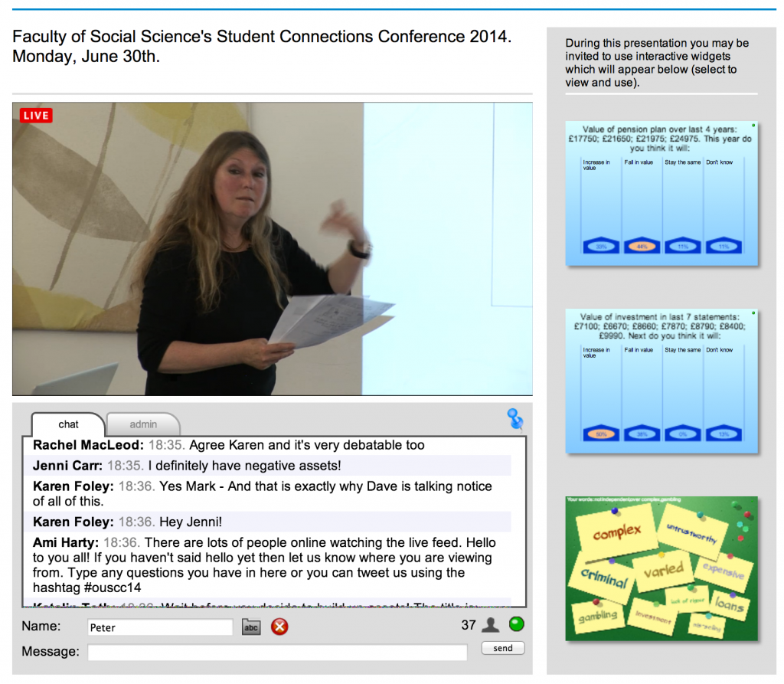Screen dimensions: 784x684
Task: Click the complex sticky note
Action: [x=618, y=532]
